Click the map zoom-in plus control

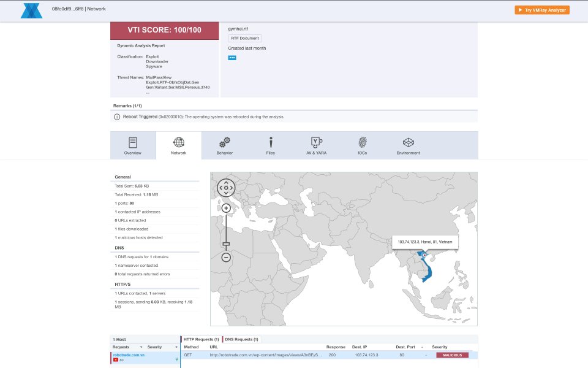227,209
